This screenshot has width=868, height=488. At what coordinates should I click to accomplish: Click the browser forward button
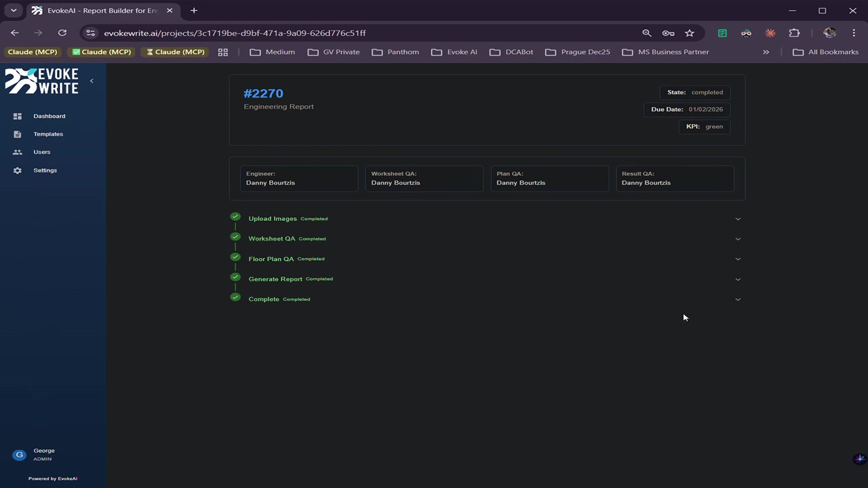39,33
